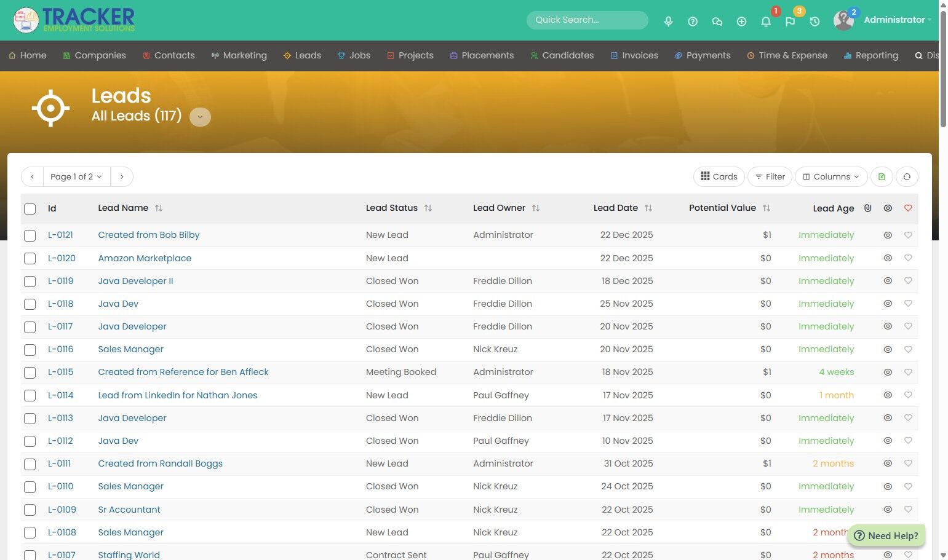Screen dimensions: 948x560
Task: Open 'Lead from LinkedIn for Nathan Jones'
Action: 178,395
